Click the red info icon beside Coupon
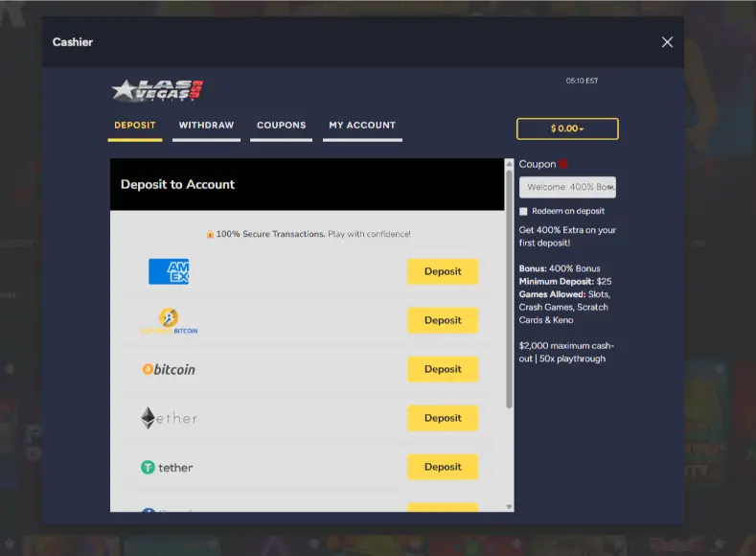This screenshot has height=556, width=756. pyautogui.click(x=563, y=164)
